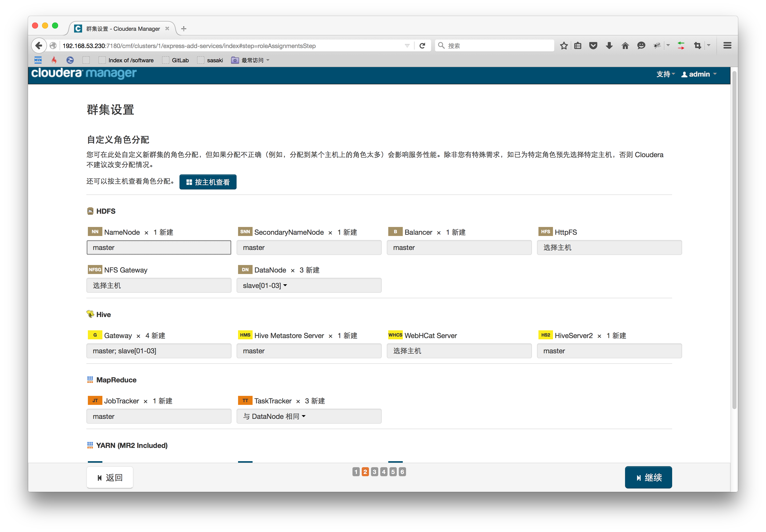Viewport: 766px width, 532px height.
Task: Click the bookmark star icon
Action: (563, 46)
